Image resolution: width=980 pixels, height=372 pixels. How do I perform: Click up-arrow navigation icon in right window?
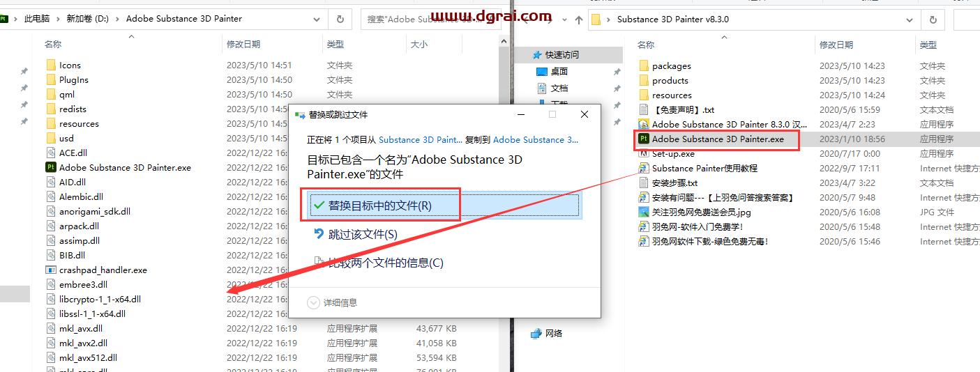578,20
